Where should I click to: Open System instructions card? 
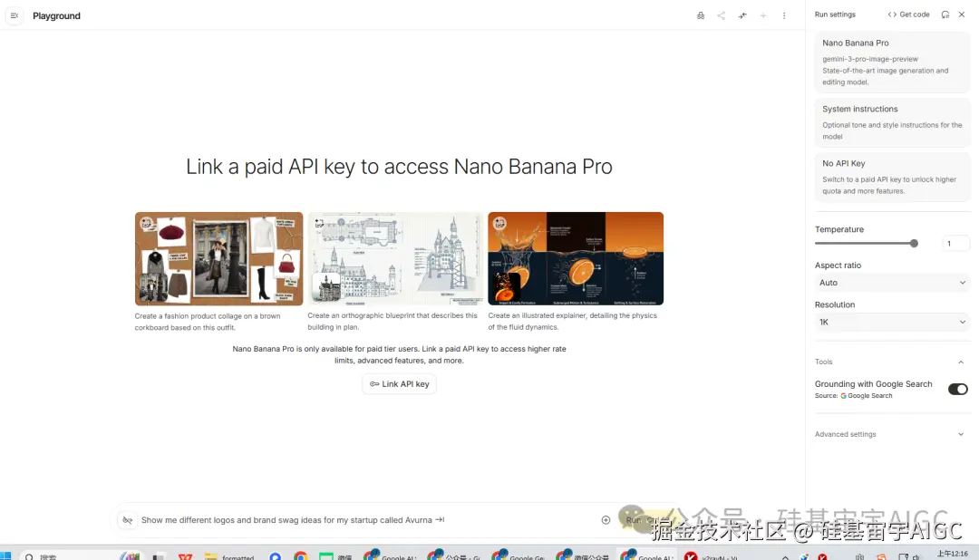[892, 121]
